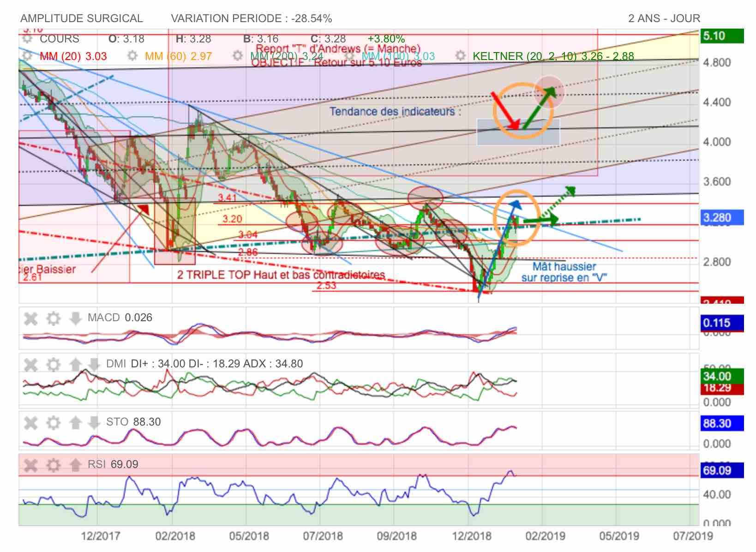This screenshot has width=756, height=552.
Task: Open settings gear for MM (200)
Action: pos(238,56)
